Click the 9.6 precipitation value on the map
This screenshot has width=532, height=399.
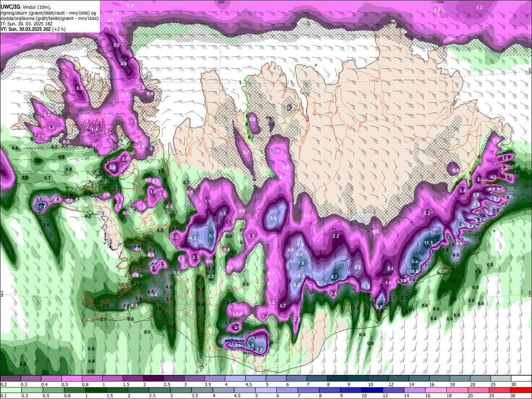tap(415, 261)
